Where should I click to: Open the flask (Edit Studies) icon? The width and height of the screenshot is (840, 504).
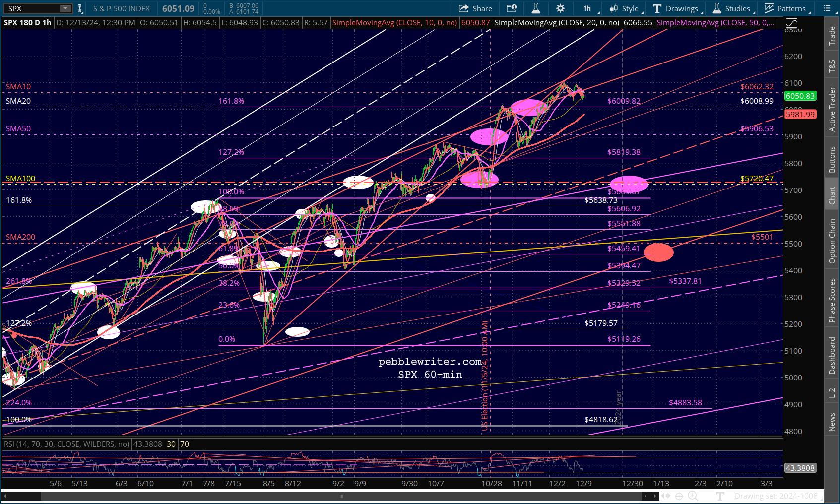point(536,8)
